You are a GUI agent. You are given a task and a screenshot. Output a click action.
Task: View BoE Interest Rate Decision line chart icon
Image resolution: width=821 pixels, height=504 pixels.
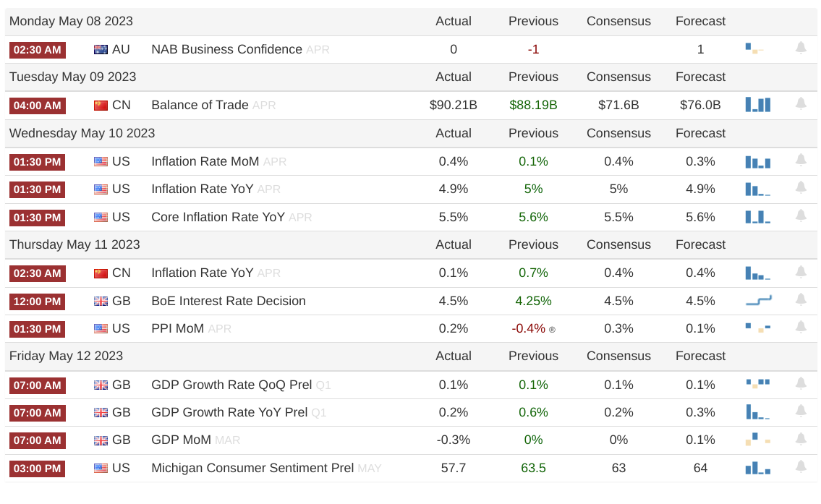click(x=758, y=300)
